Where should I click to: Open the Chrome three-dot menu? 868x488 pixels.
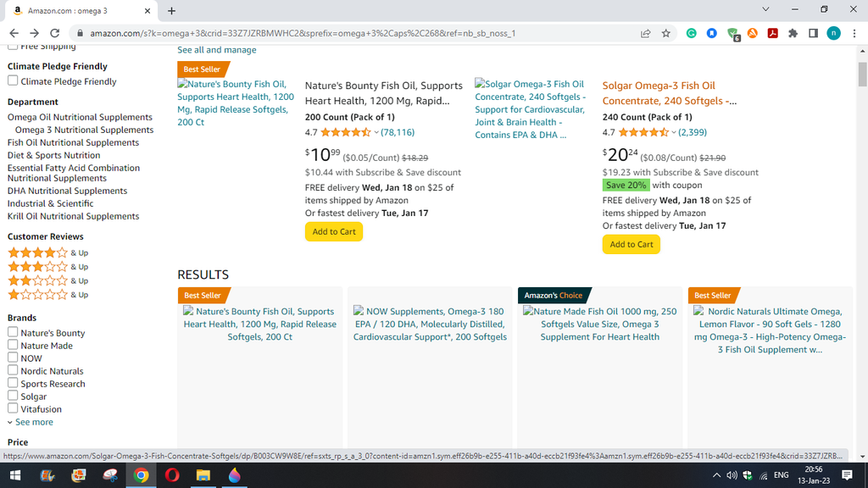point(854,33)
